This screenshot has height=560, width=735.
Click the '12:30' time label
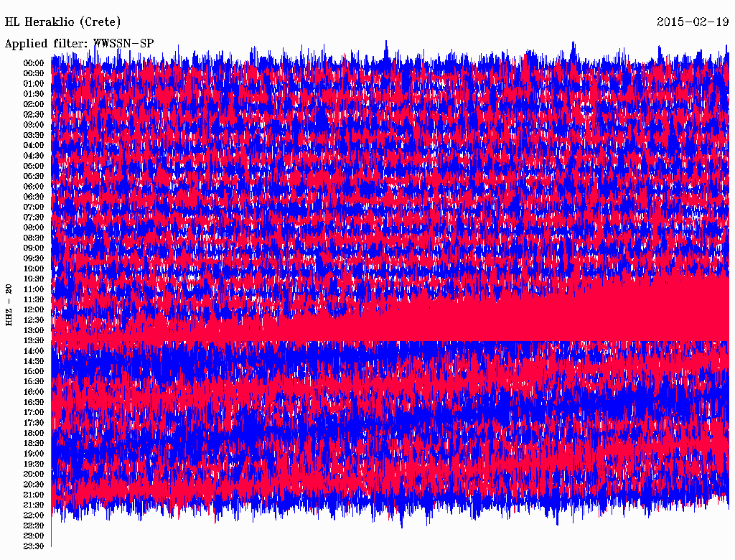(33, 320)
